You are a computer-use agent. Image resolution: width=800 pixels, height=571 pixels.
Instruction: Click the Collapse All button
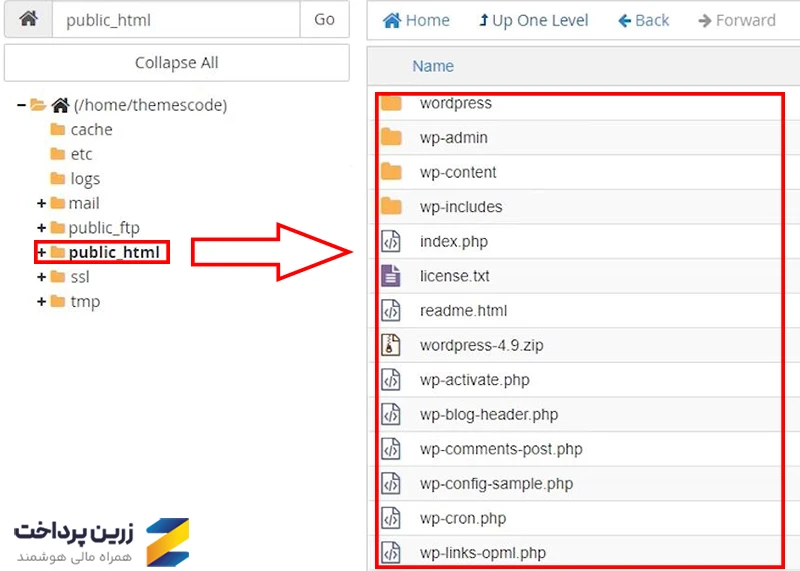(177, 63)
